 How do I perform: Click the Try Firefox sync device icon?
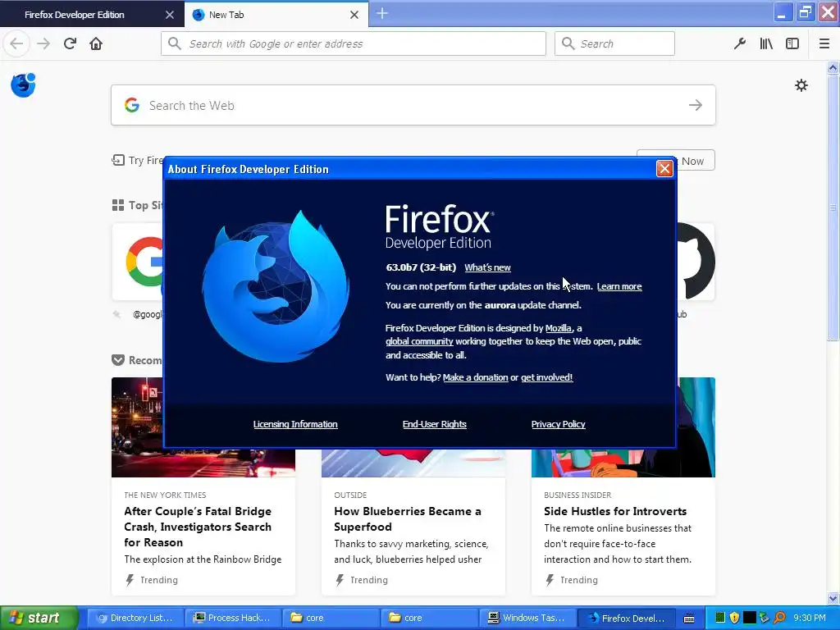click(x=118, y=160)
